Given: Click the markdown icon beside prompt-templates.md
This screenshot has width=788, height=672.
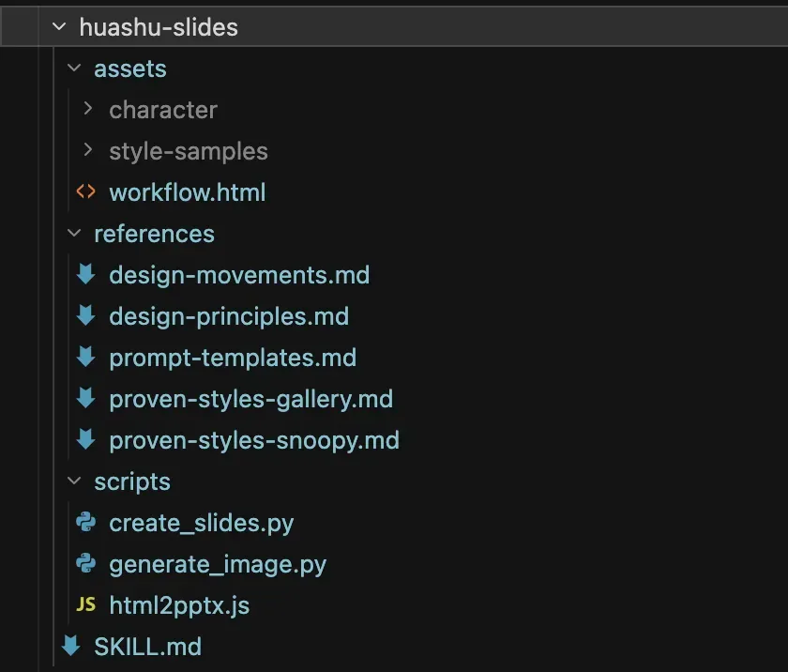Looking at the screenshot, I should point(85,357).
